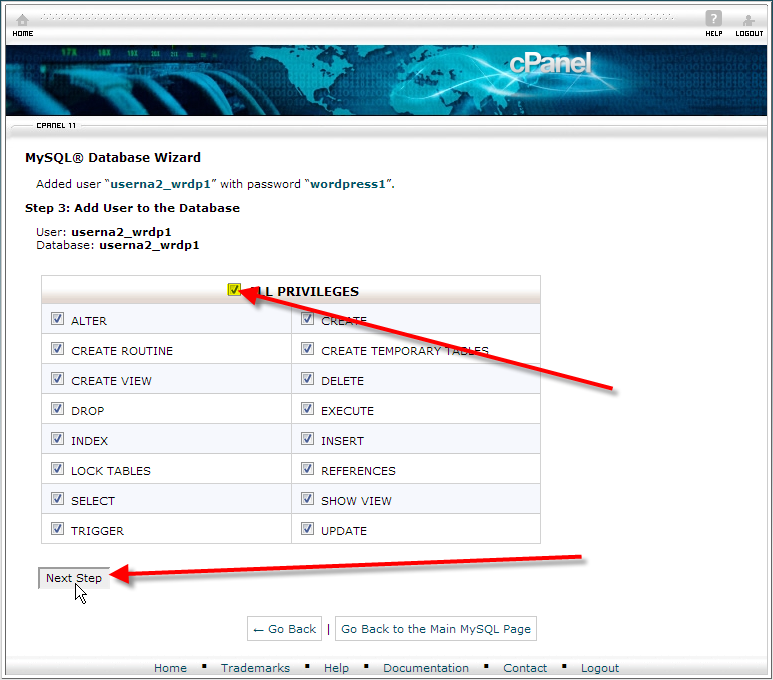
Task: Toggle the CREATE VIEW checkbox
Action: click(58, 379)
